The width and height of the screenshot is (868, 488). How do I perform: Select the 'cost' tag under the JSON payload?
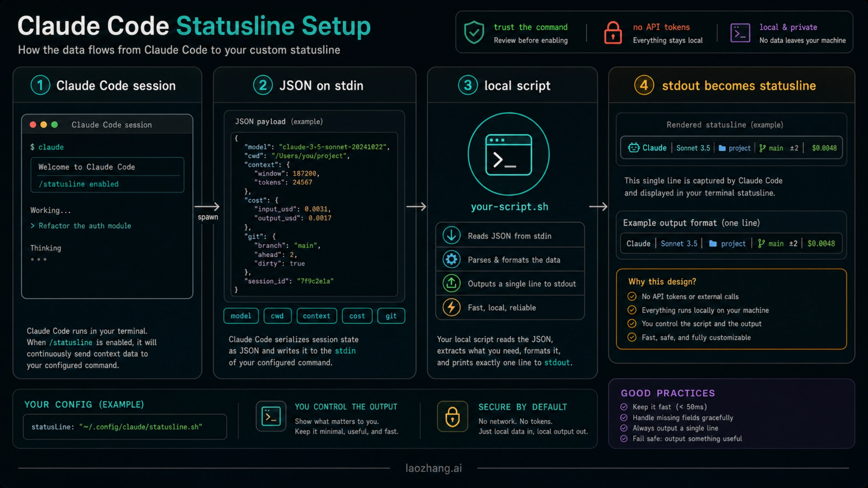tap(357, 316)
